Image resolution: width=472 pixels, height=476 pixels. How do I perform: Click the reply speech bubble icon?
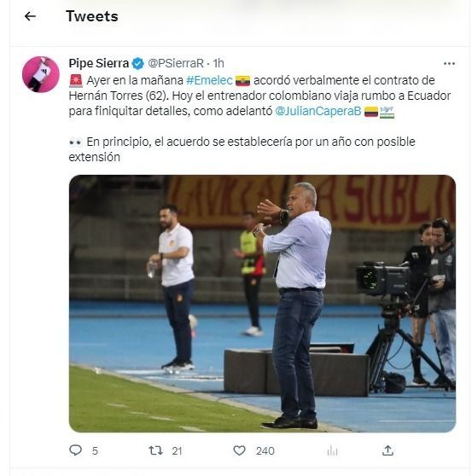pos(76,450)
